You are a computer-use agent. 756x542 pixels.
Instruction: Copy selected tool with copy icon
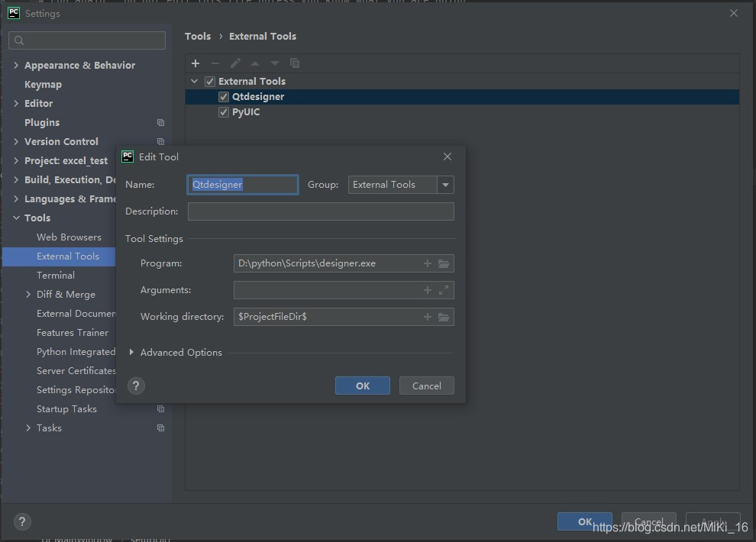click(295, 63)
